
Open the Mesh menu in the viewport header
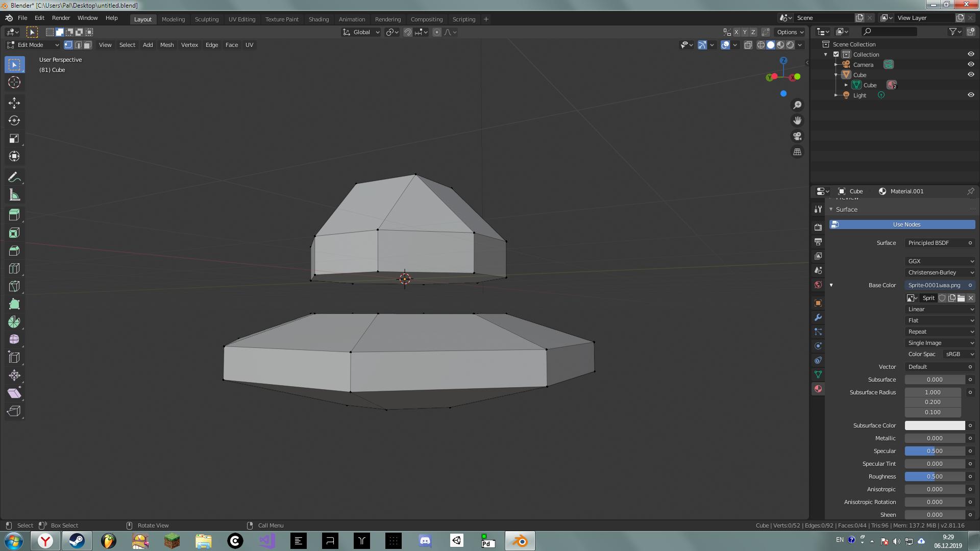click(167, 45)
